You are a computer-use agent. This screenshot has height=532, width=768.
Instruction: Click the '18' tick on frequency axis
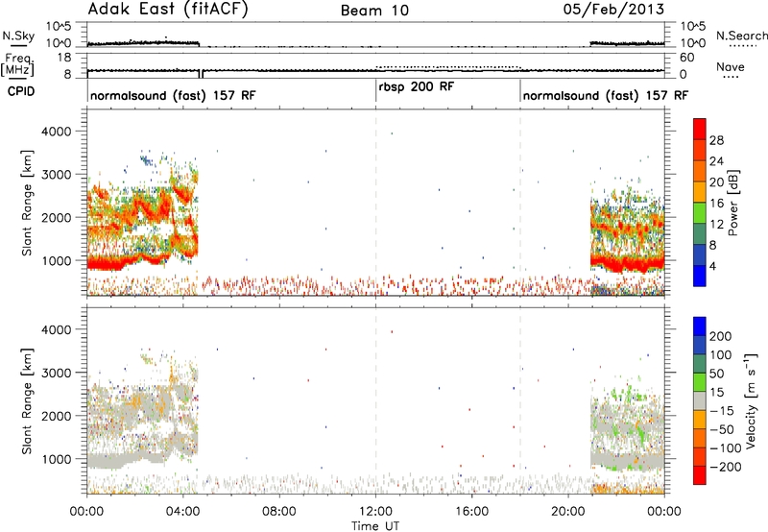tap(64, 58)
